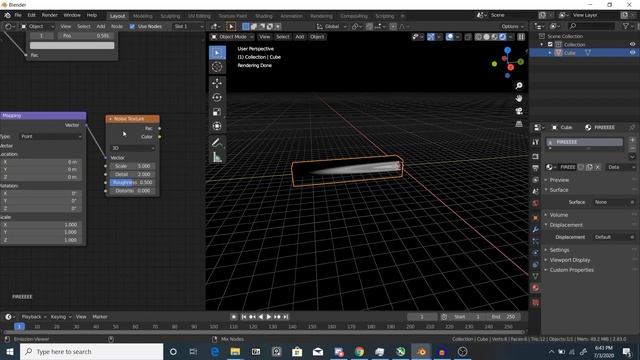Adjust the Noise Texture Roughness slider
This screenshot has width=640, height=360.
(133, 182)
